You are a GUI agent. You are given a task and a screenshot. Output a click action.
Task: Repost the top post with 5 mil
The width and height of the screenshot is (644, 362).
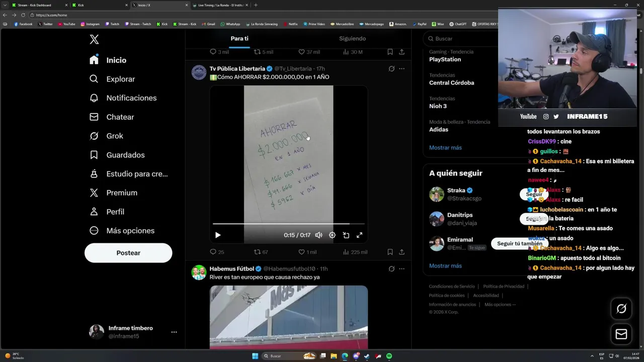pyautogui.click(x=263, y=52)
